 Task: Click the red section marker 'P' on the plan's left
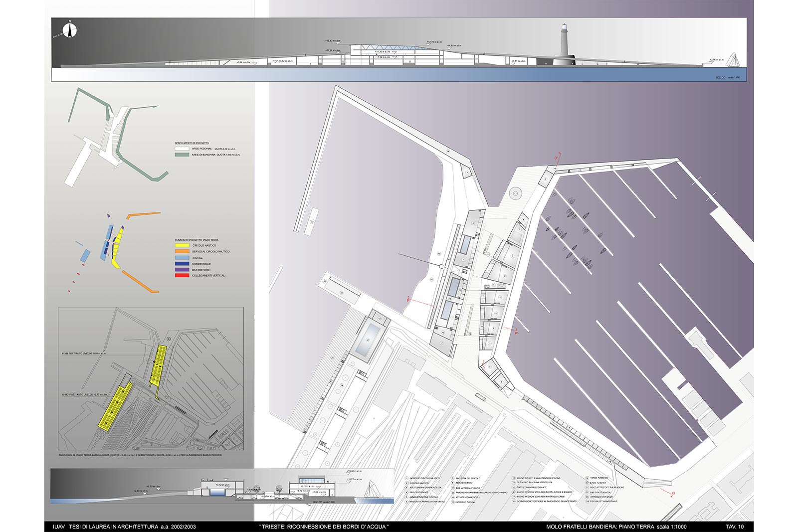[408, 300]
